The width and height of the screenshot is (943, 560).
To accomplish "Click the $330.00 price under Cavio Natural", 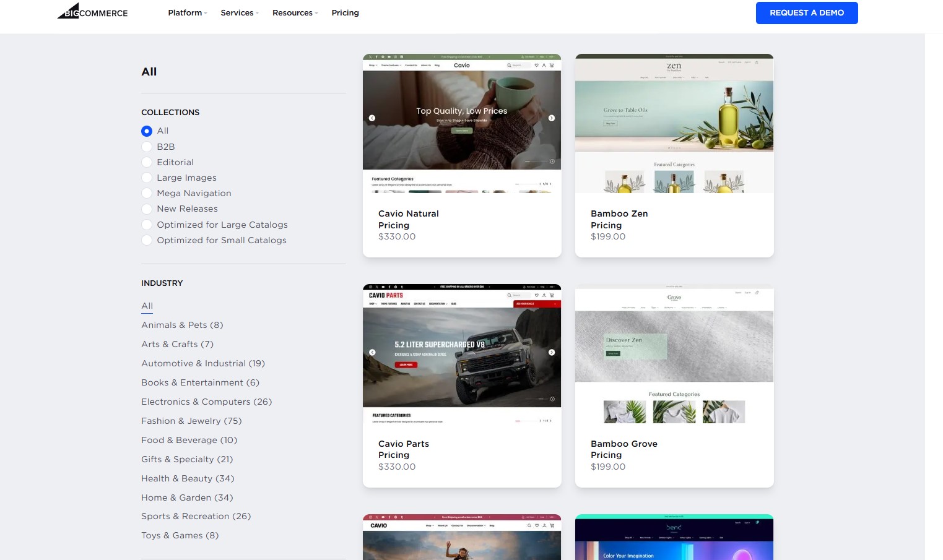I will [x=397, y=236].
